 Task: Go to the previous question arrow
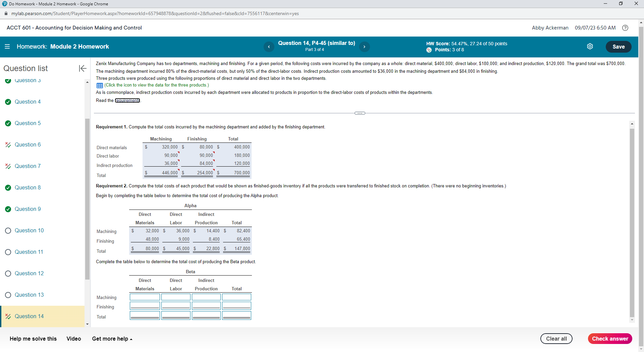point(269,47)
